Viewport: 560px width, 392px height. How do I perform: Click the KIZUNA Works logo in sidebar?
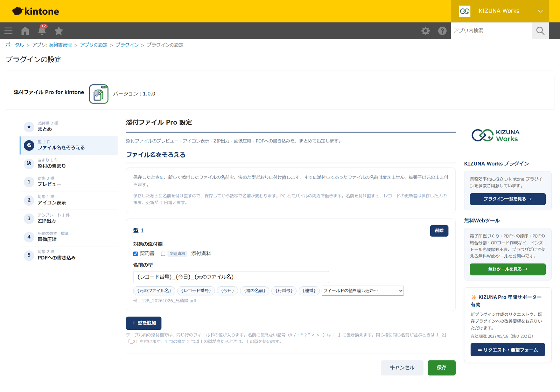[496, 135]
